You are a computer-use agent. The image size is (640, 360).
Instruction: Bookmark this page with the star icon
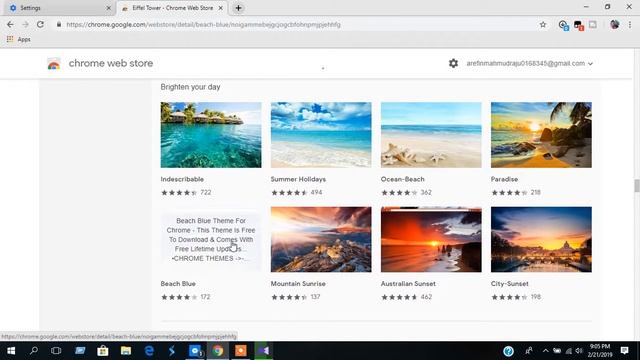543,24
